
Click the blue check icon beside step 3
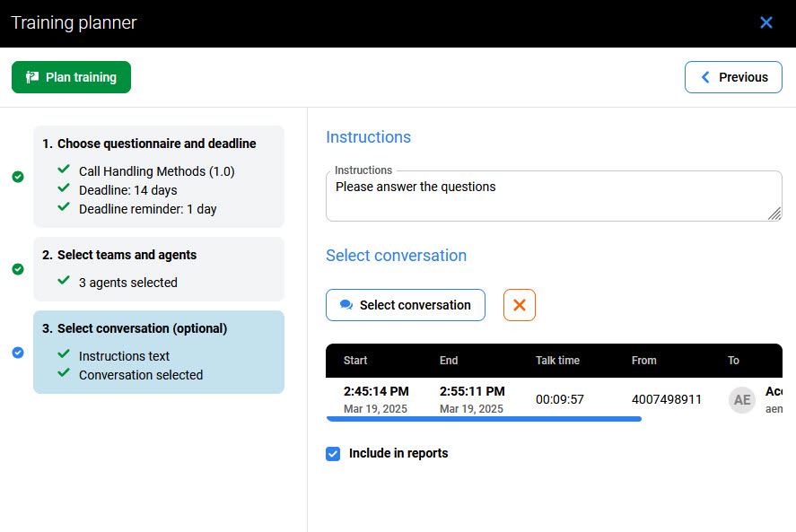pos(18,353)
